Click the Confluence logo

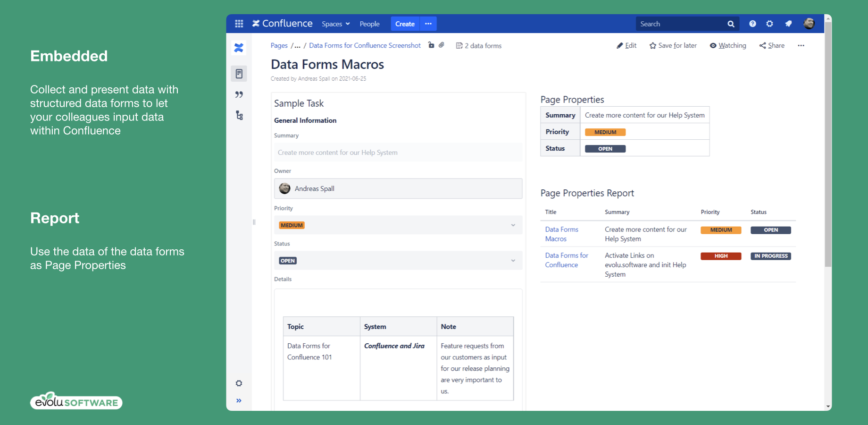[282, 23]
